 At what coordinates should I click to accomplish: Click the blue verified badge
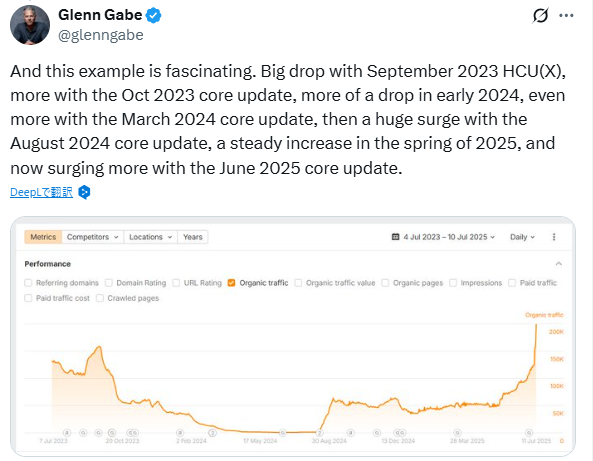click(x=154, y=16)
